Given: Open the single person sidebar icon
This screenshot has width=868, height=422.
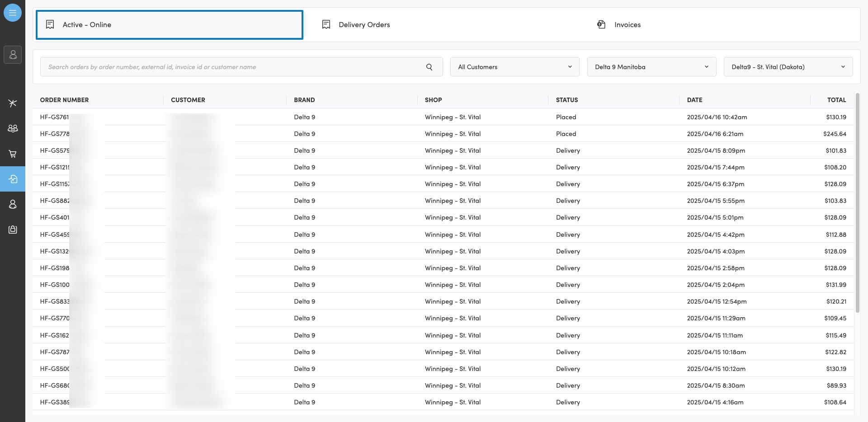Looking at the screenshot, I should 13,204.
